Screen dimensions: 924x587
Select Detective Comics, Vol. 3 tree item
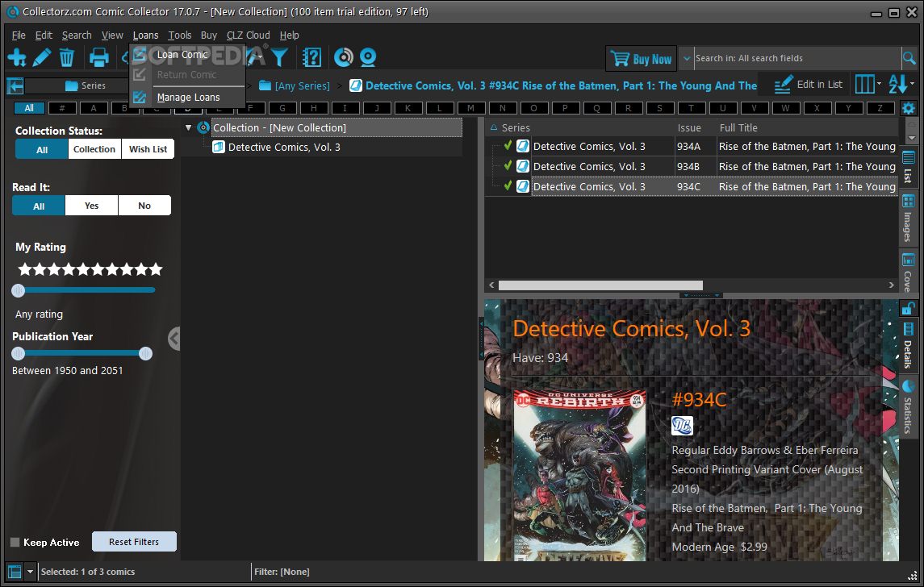284,148
